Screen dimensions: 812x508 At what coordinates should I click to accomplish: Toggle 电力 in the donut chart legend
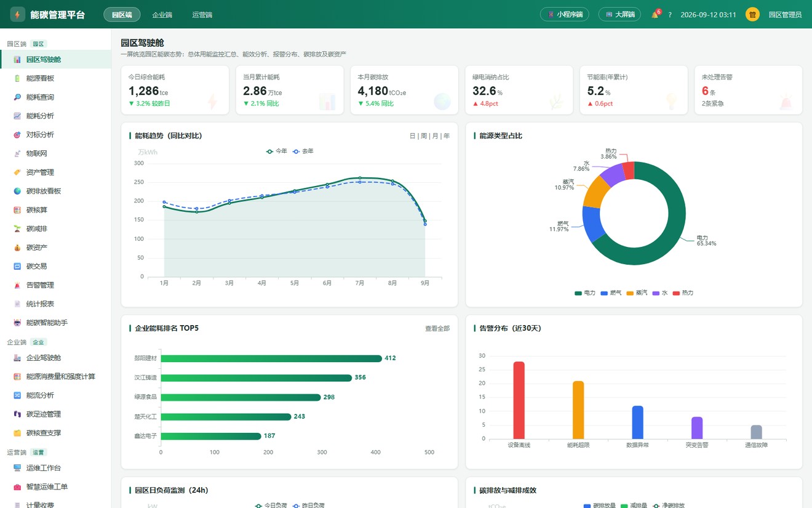(x=584, y=293)
